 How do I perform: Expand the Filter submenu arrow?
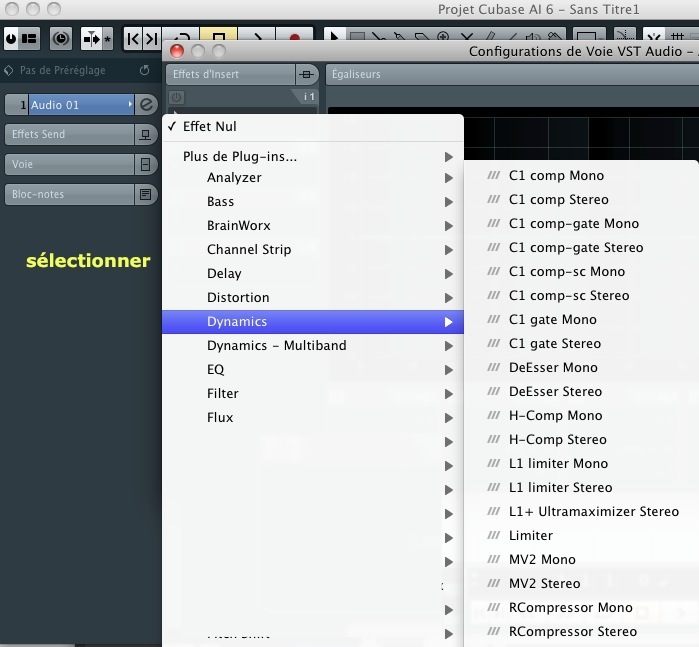(x=448, y=394)
